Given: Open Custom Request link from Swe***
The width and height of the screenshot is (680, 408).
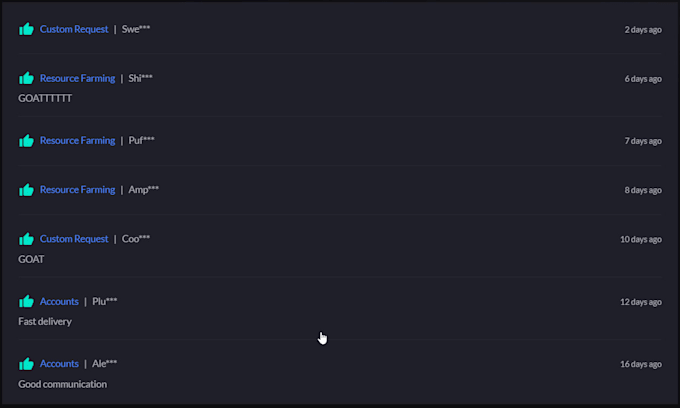Looking at the screenshot, I should 74,29.
